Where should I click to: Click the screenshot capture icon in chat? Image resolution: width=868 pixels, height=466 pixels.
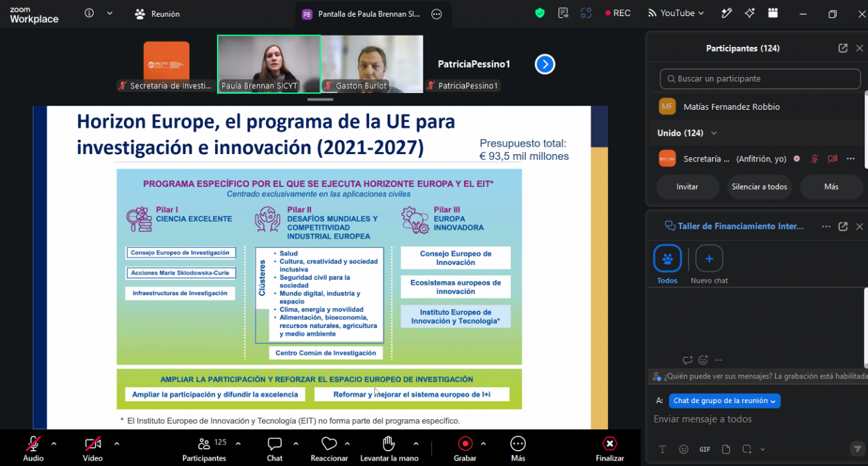click(747, 449)
